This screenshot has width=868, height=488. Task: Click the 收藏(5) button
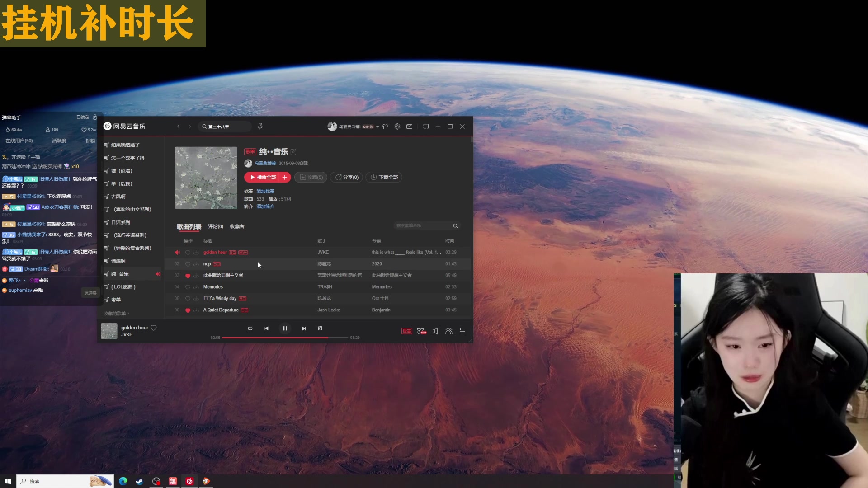(311, 178)
